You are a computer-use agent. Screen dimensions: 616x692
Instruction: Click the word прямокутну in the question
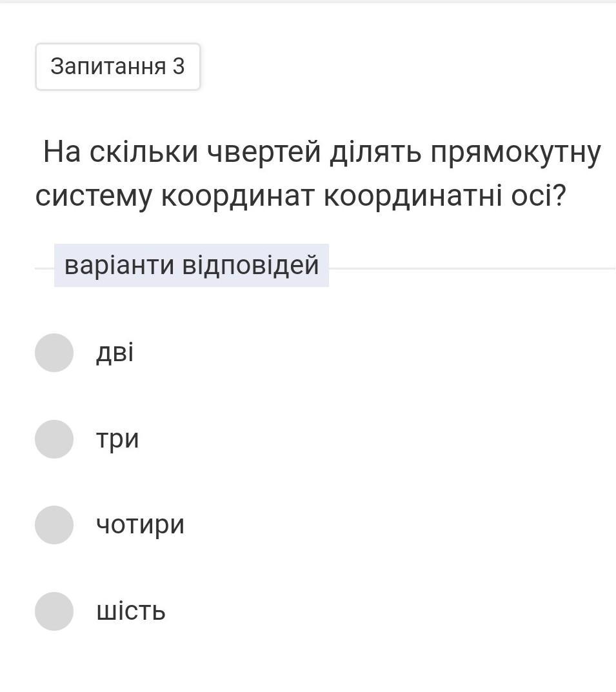coord(515,152)
